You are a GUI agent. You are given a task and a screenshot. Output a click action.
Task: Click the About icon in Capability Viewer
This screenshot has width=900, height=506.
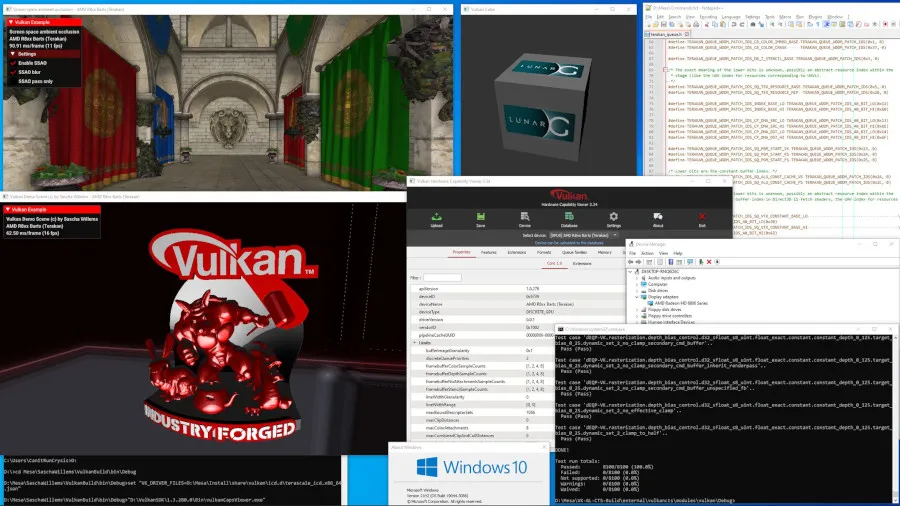click(657, 217)
